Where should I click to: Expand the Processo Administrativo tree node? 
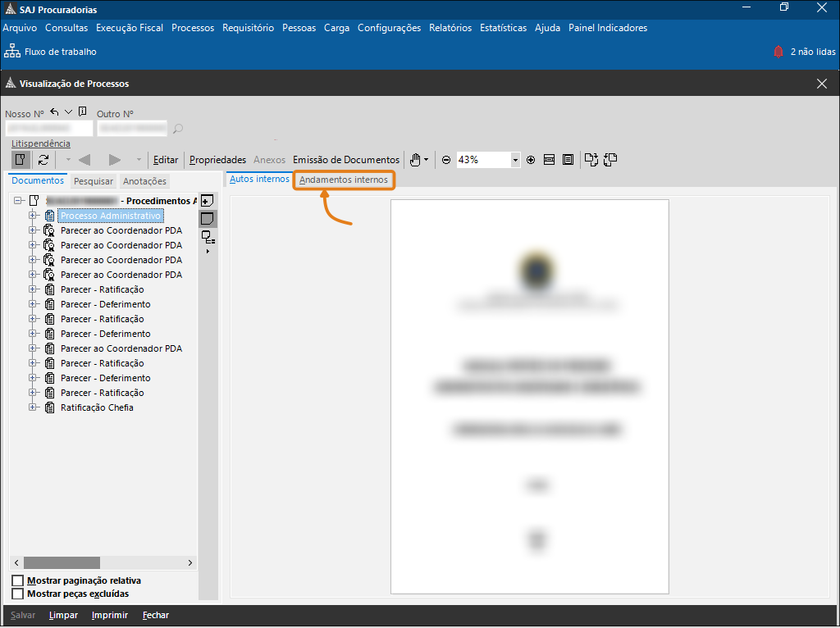point(34,216)
